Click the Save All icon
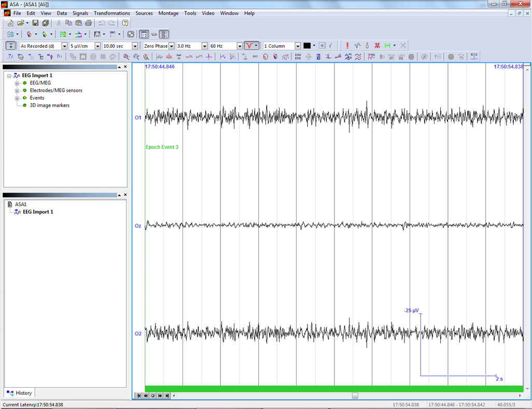The width and height of the screenshot is (532, 409). pyautogui.click(x=46, y=23)
